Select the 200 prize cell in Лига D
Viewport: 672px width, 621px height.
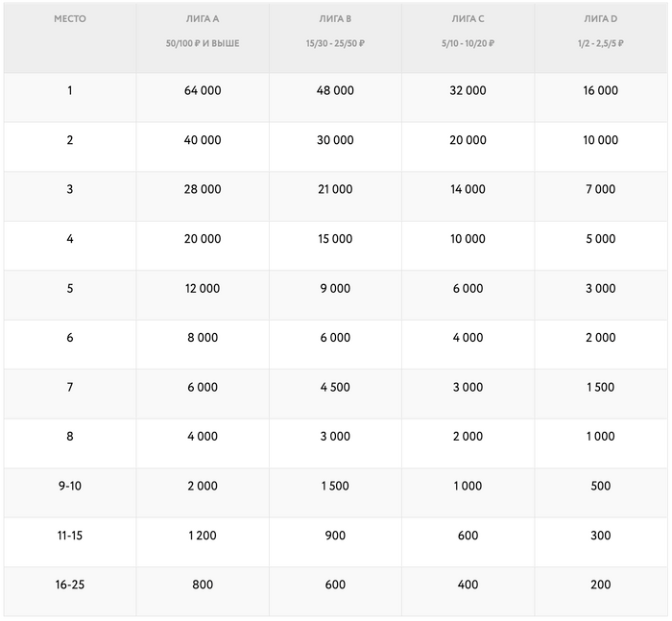pos(600,585)
